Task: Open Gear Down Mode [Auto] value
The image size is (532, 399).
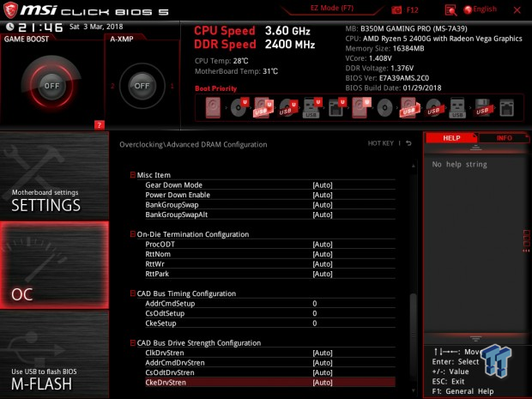Action: pos(323,184)
